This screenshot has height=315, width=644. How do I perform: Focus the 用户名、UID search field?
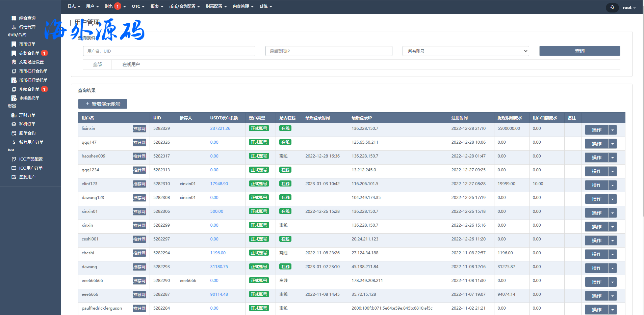pyautogui.click(x=169, y=51)
